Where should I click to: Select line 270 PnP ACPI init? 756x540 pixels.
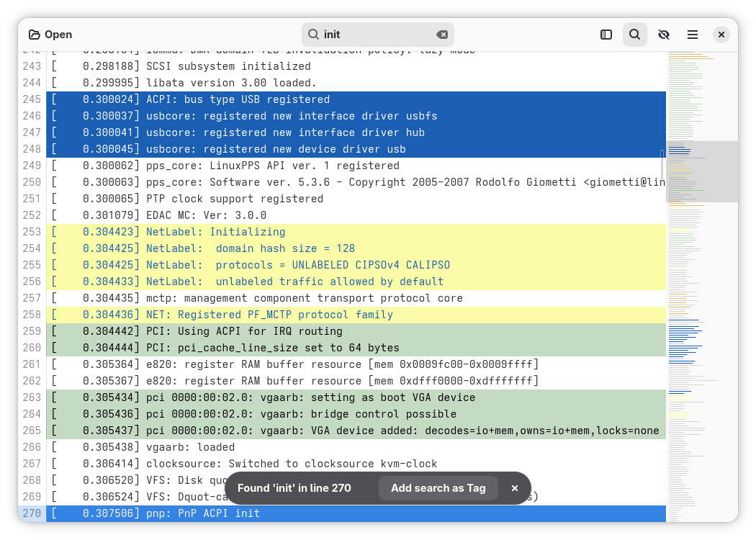pyautogui.click(x=356, y=513)
